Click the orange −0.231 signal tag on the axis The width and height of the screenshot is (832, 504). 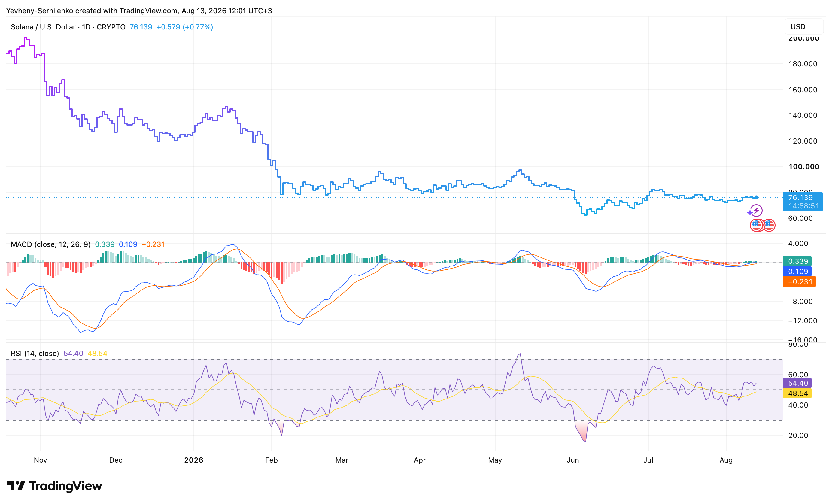pos(800,281)
